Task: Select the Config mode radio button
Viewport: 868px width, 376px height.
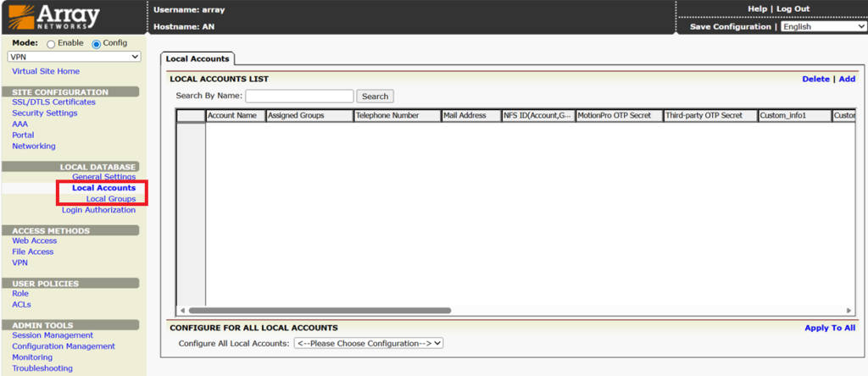Action: [97, 44]
